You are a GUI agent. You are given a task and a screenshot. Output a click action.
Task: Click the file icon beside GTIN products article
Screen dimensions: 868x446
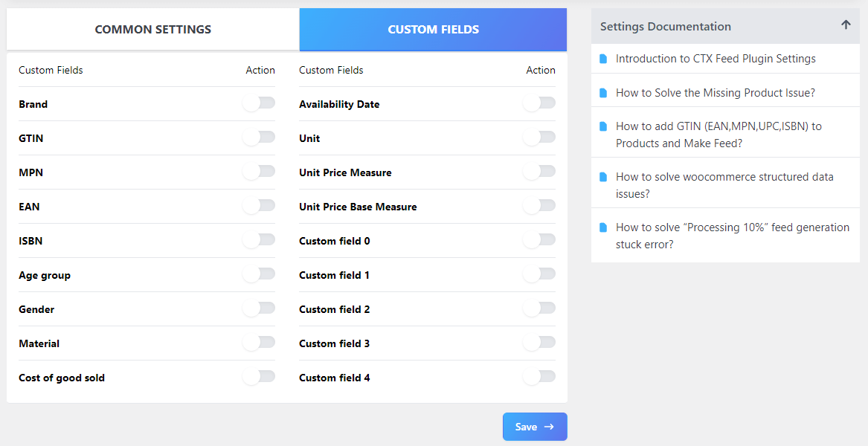[603, 126]
